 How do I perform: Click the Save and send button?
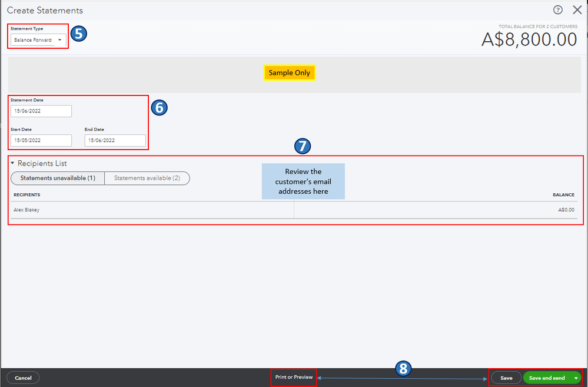click(547, 378)
